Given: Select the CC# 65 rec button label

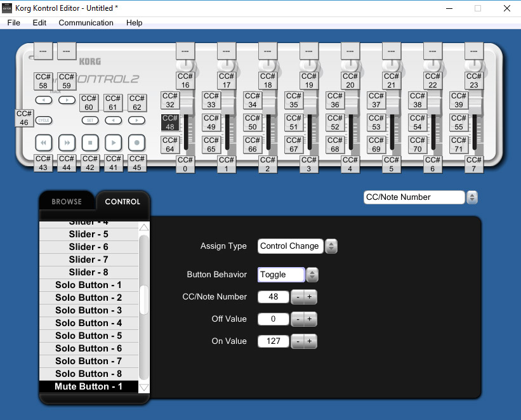Looking at the screenshot, I should point(211,145).
